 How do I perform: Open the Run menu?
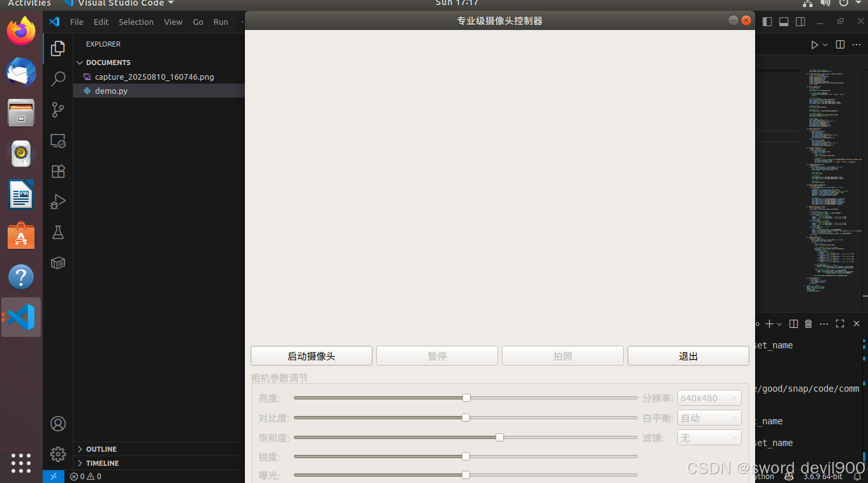click(221, 22)
